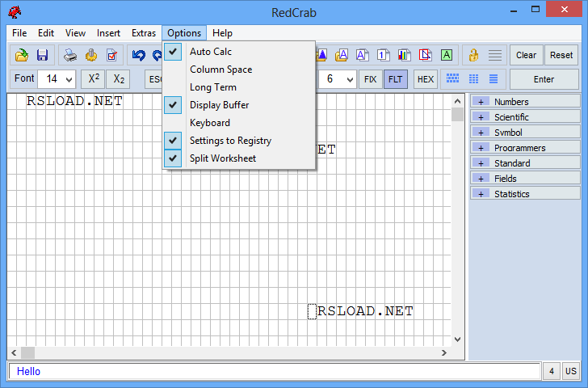Toggle the Split Worksheet option
The height and width of the screenshot is (388, 588).
point(239,158)
